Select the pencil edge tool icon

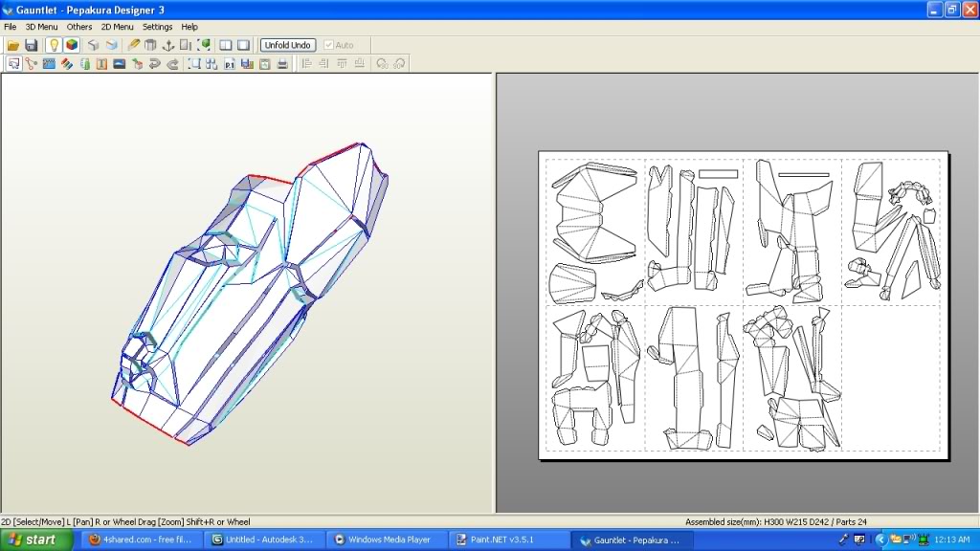(133, 45)
